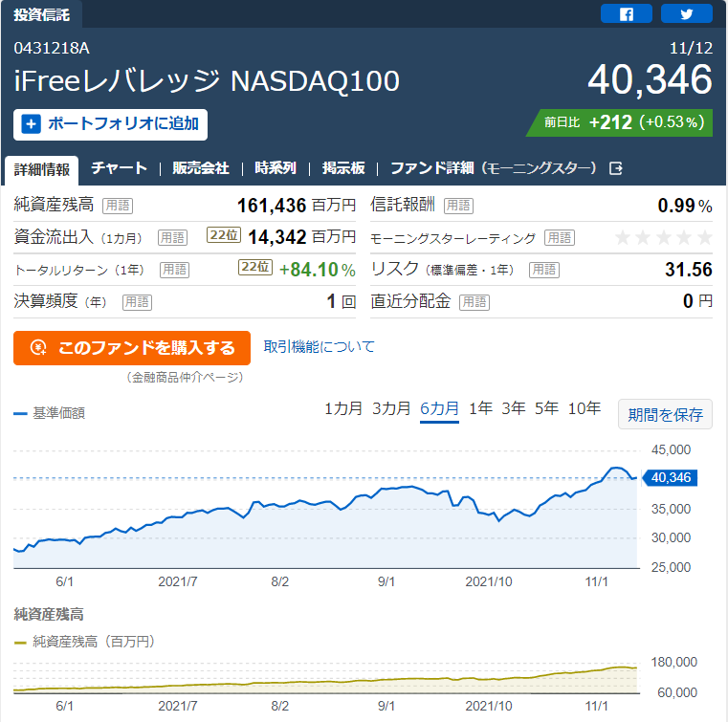
Task: Click 161,436 百万円 net assets value
Action: pyautogui.click(x=297, y=206)
